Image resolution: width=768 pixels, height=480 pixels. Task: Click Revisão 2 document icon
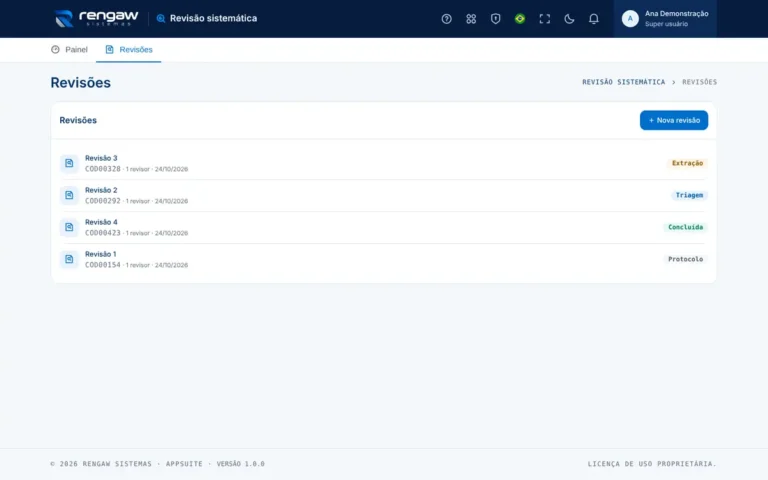[69, 195]
